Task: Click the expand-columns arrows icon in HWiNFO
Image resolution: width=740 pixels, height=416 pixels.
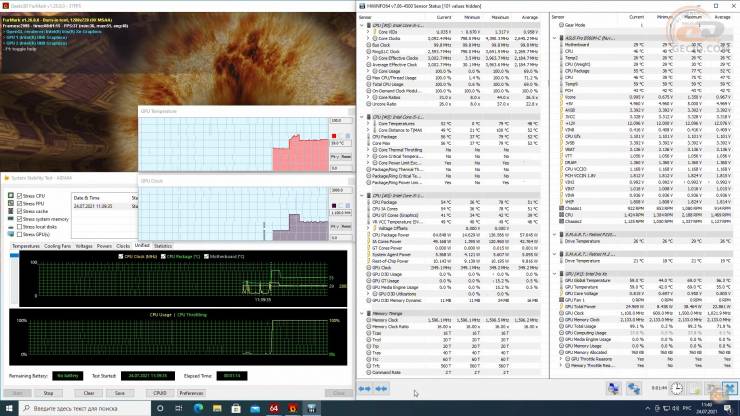Action: click(x=364, y=389)
